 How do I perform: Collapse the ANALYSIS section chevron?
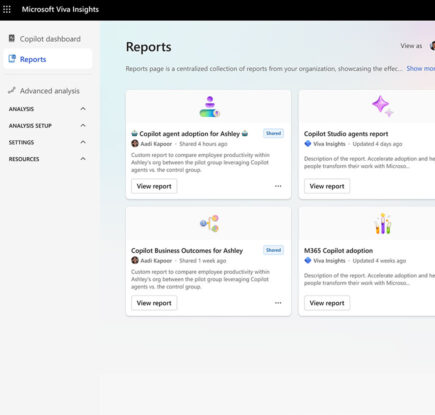(83, 109)
